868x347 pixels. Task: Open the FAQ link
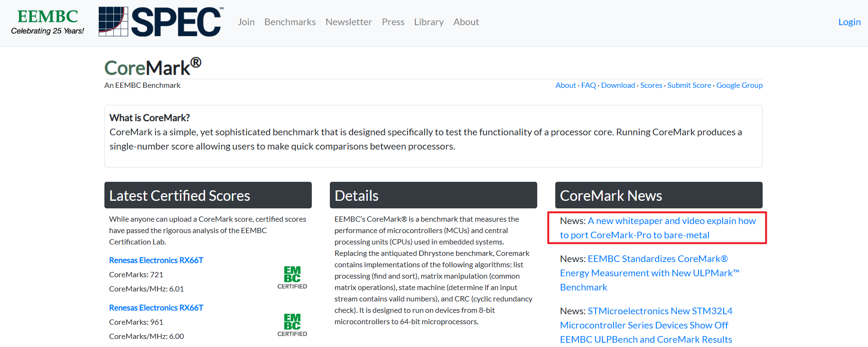tap(588, 85)
